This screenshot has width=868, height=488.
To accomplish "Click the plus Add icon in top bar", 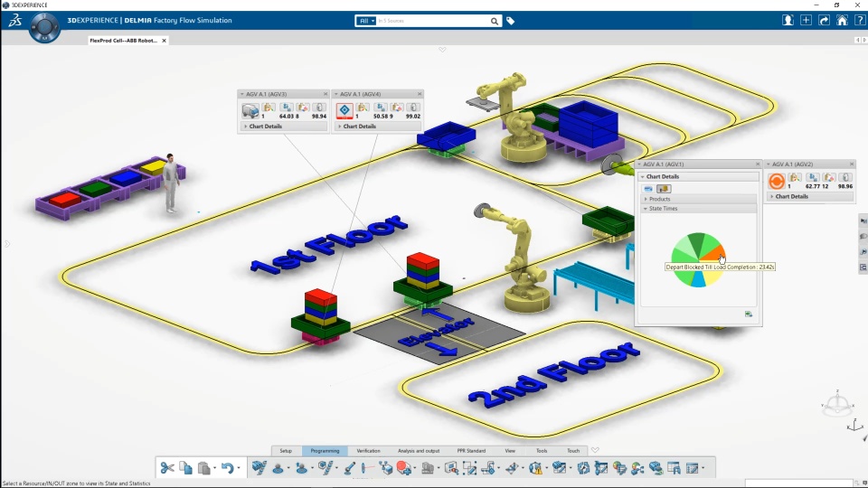I will [x=806, y=21].
